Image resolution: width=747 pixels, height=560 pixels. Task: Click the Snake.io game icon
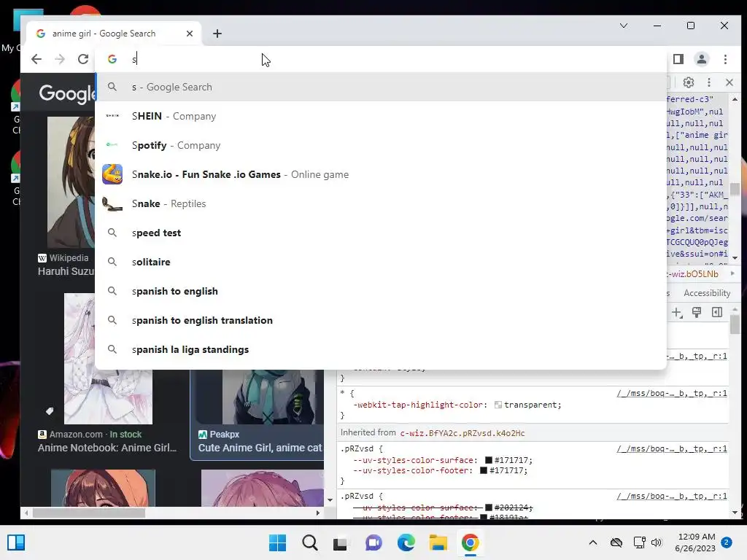point(112,174)
